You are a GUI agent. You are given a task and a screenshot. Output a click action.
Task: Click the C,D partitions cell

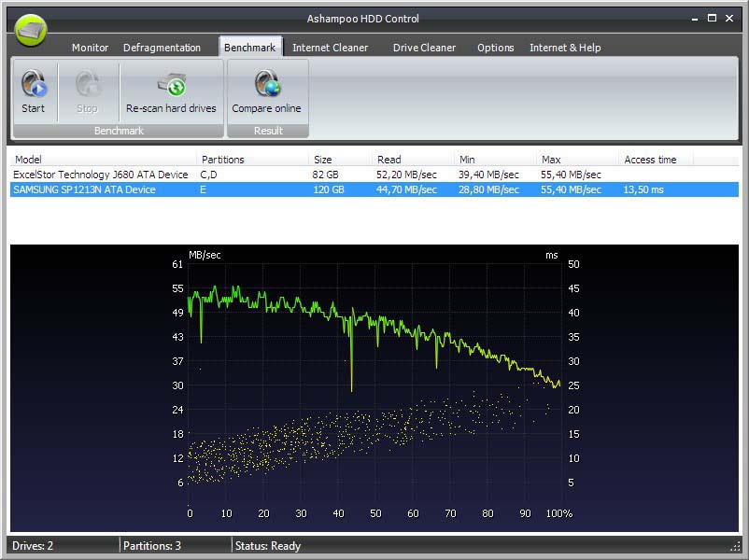pyautogui.click(x=208, y=175)
